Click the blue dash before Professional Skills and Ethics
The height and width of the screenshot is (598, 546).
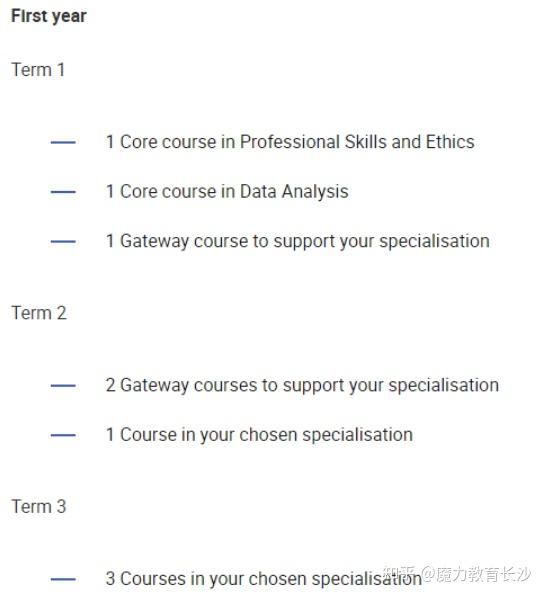[63, 142]
